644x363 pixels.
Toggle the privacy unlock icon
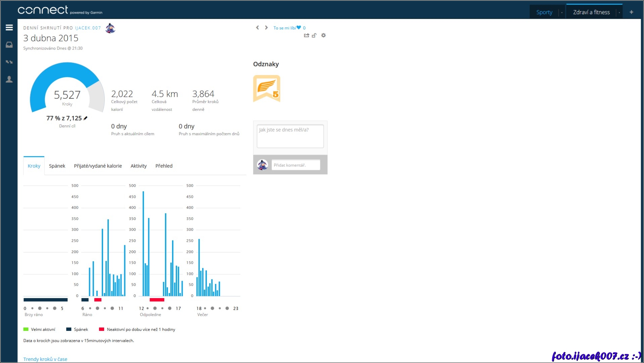(x=314, y=35)
